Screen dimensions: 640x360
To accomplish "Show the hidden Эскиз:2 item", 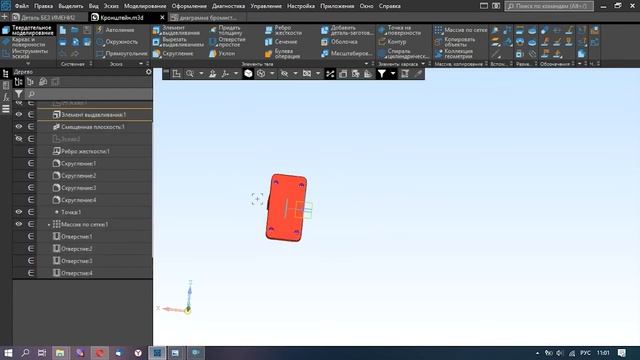I will 19,139.
